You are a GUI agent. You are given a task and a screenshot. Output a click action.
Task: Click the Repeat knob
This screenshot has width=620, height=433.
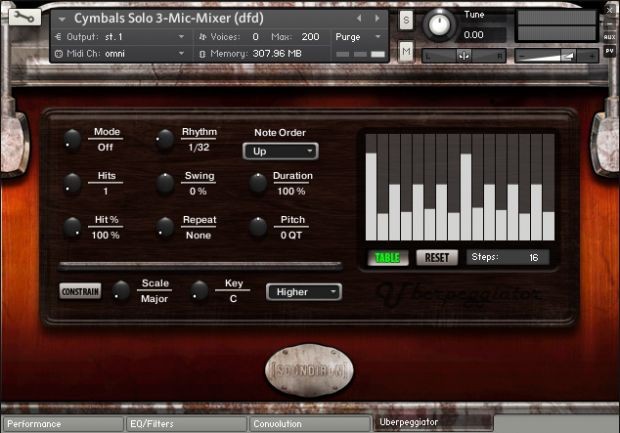coord(165,228)
